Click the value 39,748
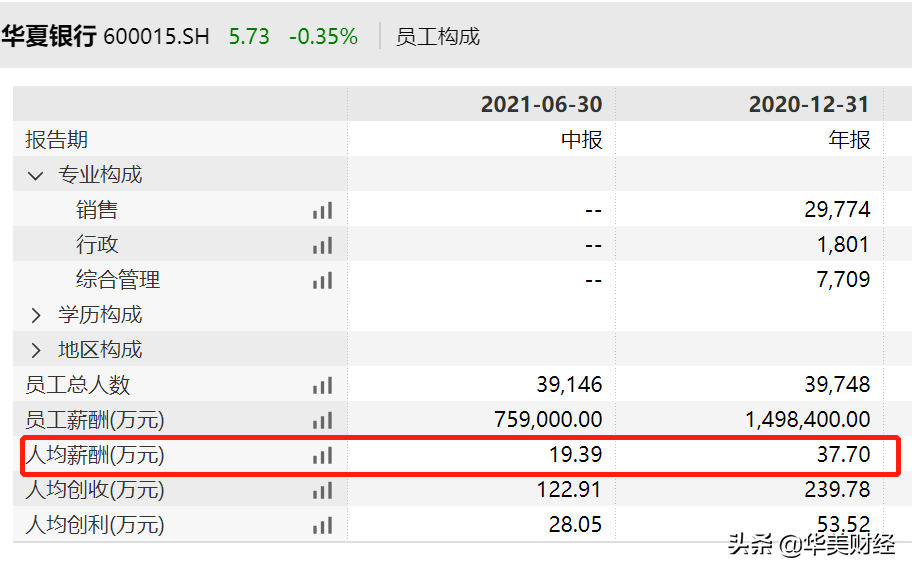Image resolution: width=912 pixels, height=573 pixels. pyautogui.click(x=838, y=385)
